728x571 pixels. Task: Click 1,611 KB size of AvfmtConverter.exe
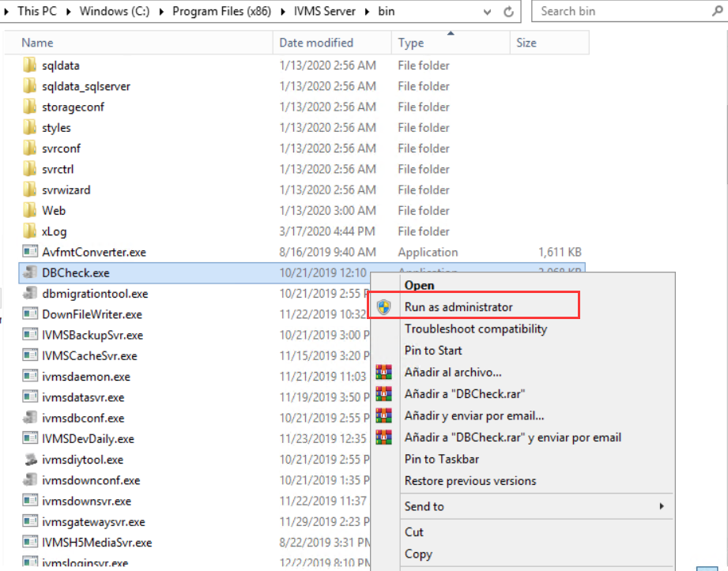(560, 252)
